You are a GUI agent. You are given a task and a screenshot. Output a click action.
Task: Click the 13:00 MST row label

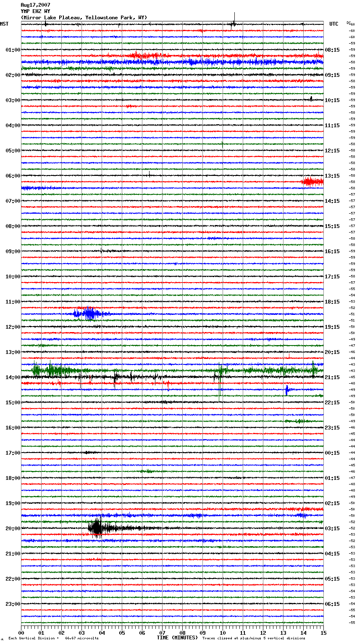tap(13, 352)
